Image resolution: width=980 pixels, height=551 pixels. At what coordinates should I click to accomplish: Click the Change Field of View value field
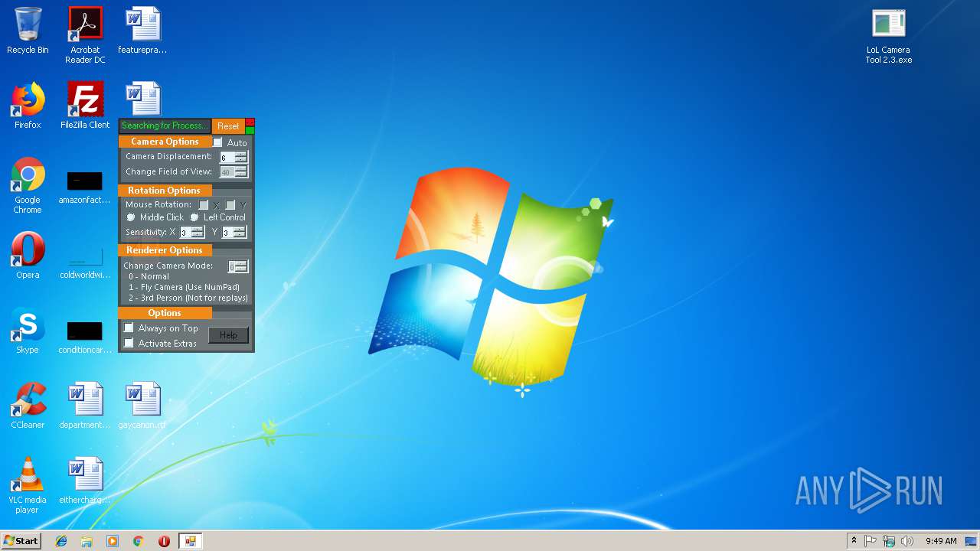(x=227, y=172)
